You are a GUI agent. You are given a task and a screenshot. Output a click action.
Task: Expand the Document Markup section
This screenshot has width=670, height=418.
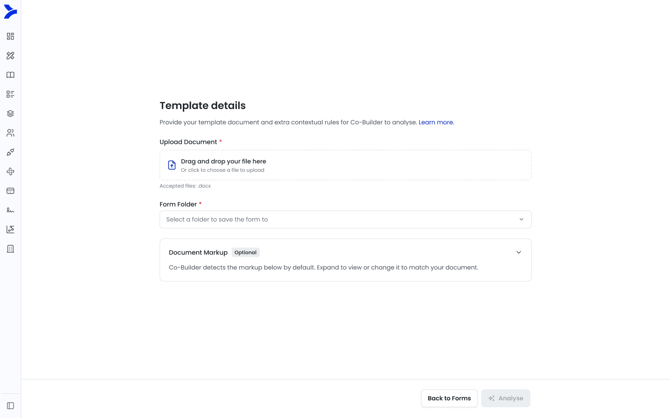(x=518, y=252)
